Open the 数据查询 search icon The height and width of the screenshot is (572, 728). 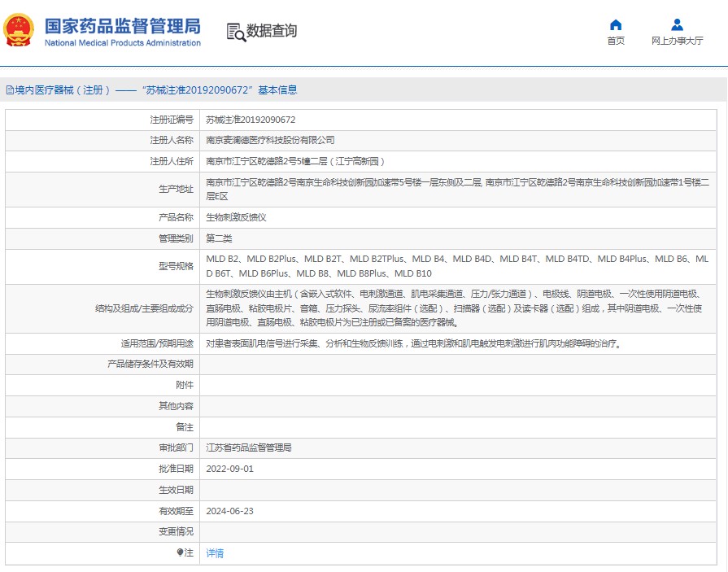tap(236, 32)
